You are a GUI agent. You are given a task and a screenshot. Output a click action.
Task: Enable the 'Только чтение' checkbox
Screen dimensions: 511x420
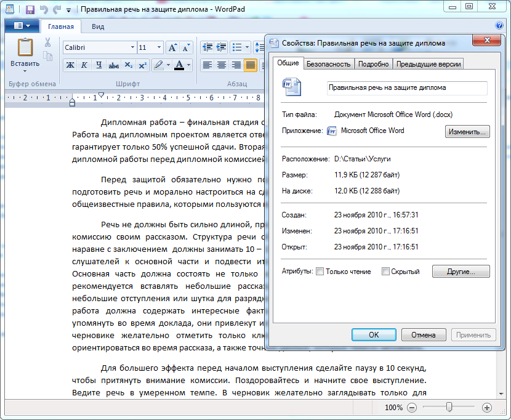[320, 272]
